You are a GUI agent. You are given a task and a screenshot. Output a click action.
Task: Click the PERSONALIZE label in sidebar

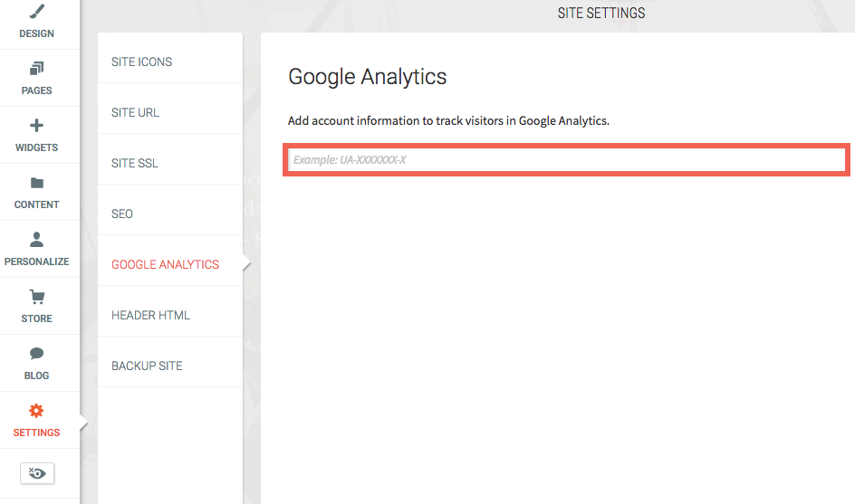click(36, 262)
